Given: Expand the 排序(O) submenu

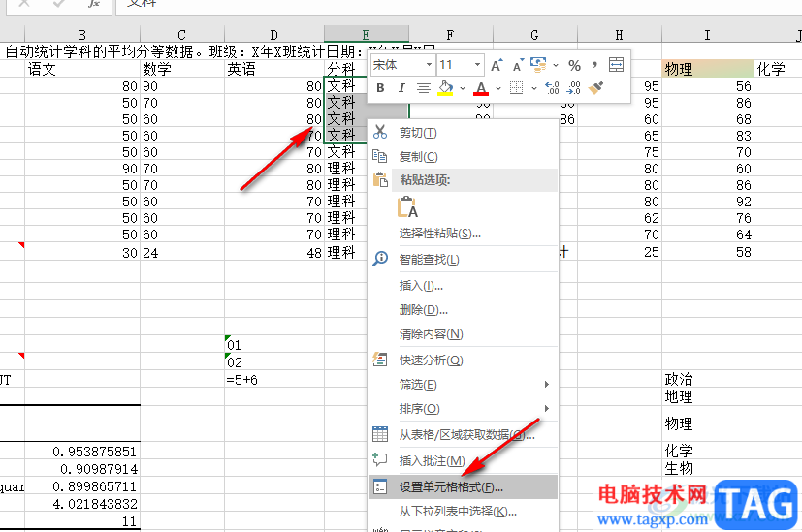Looking at the screenshot, I should pyautogui.click(x=463, y=409).
